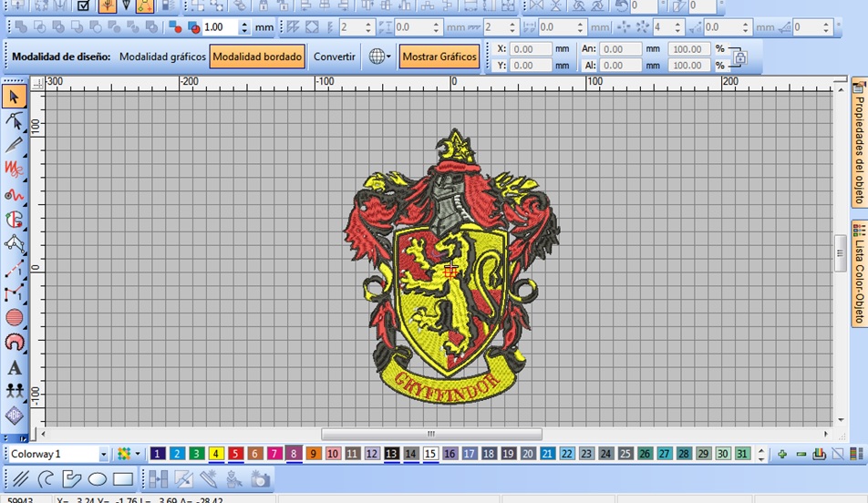The width and height of the screenshot is (868, 503).
Task: Pick the ellipse shape tool
Action: pyautogui.click(x=98, y=478)
